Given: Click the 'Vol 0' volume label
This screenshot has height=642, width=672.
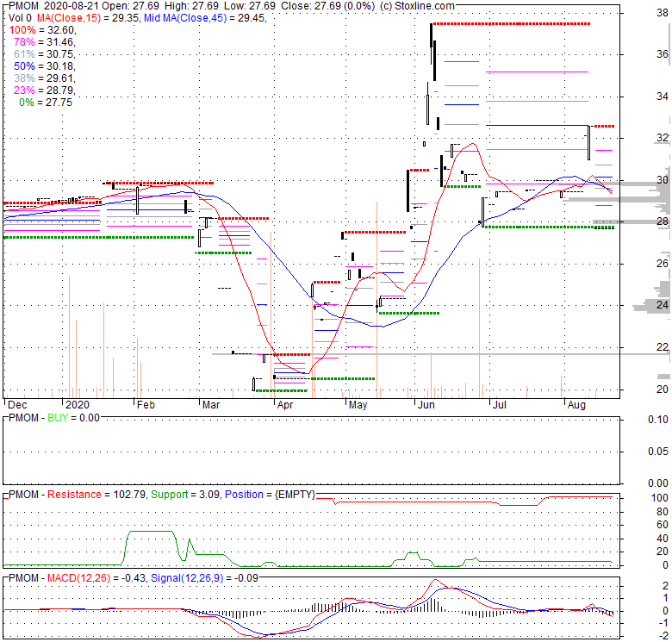Looking at the screenshot, I should click(20, 18).
